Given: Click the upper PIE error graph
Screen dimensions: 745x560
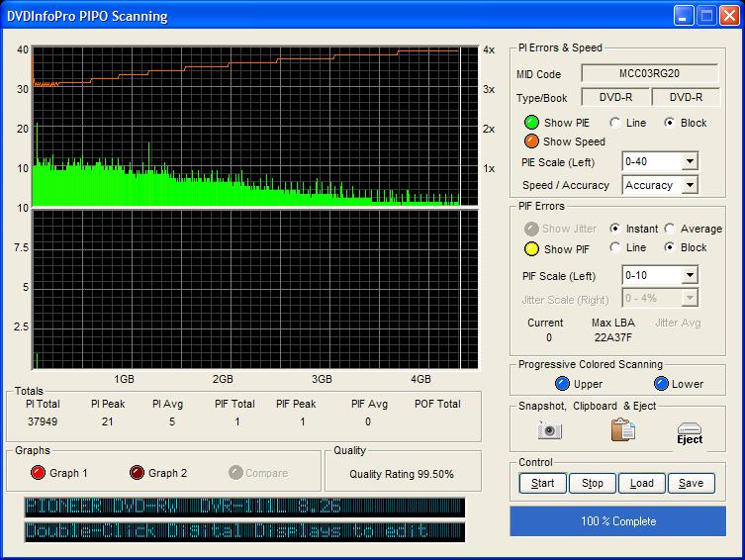Looking at the screenshot, I should click(x=254, y=126).
